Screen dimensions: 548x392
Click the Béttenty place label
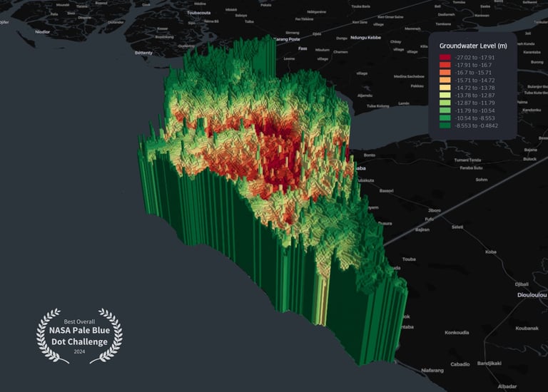[143, 53]
